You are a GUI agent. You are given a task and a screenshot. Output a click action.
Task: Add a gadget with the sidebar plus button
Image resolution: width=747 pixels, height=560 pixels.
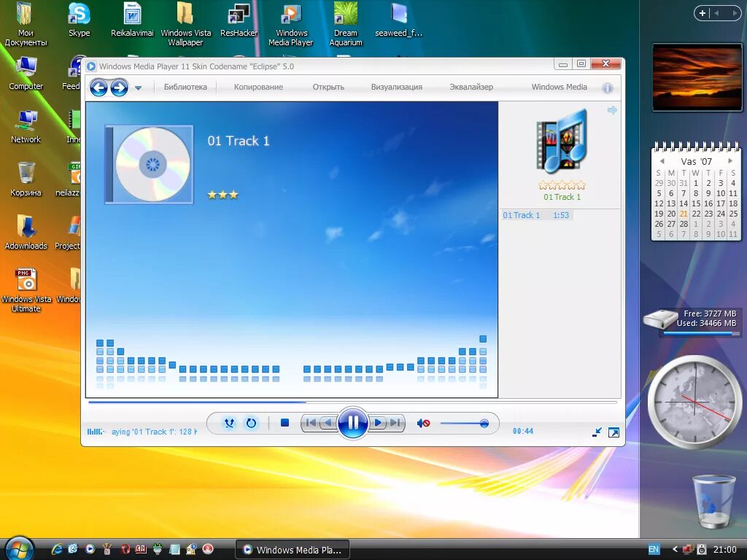click(703, 13)
